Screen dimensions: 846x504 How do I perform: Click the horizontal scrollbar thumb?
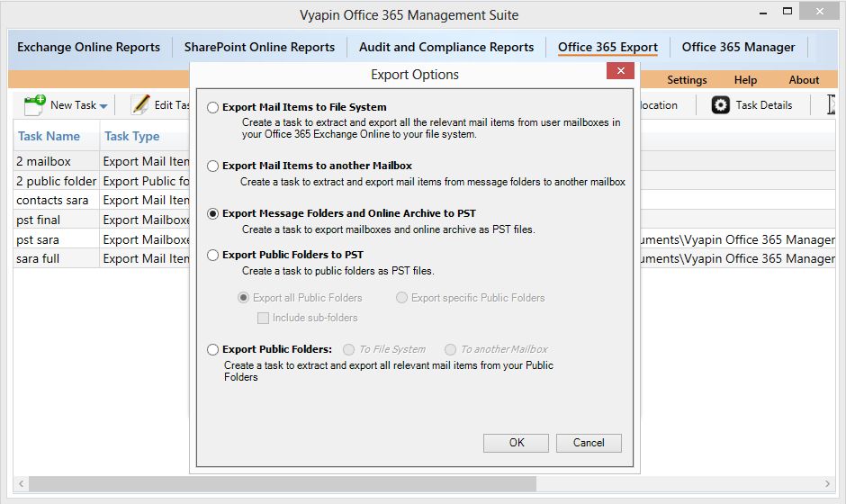(283, 483)
